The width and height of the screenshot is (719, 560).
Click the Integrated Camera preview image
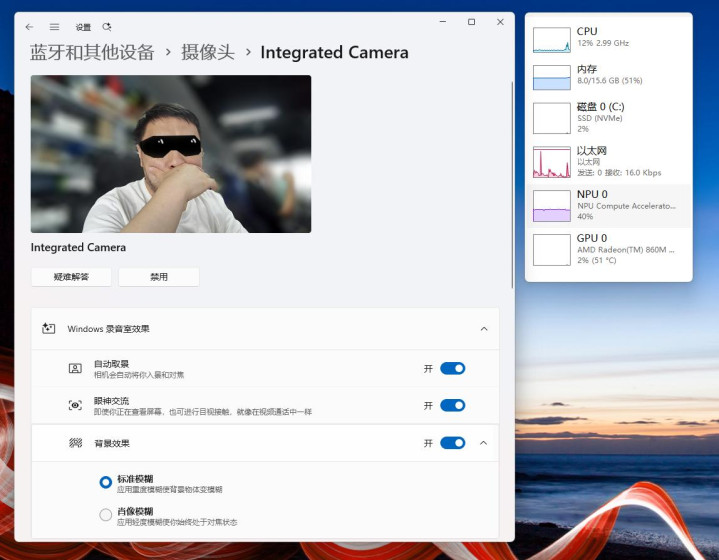point(171,154)
